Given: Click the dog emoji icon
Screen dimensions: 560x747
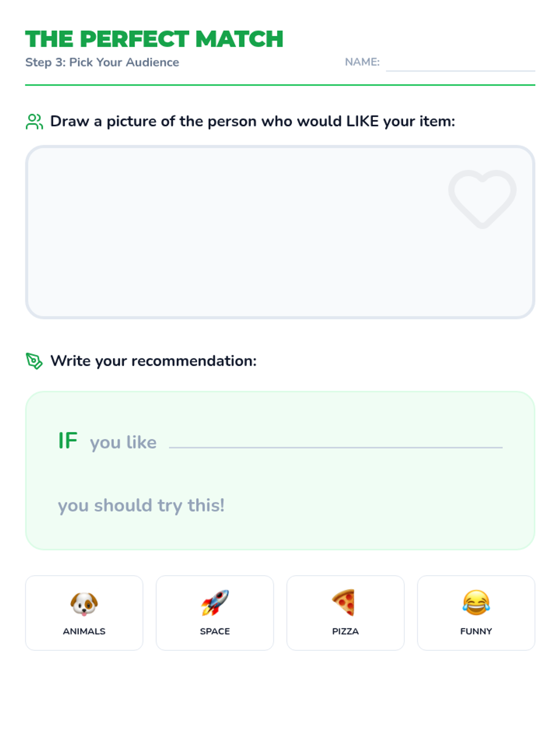Looking at the screenshot, I should [x=84, y=603].
